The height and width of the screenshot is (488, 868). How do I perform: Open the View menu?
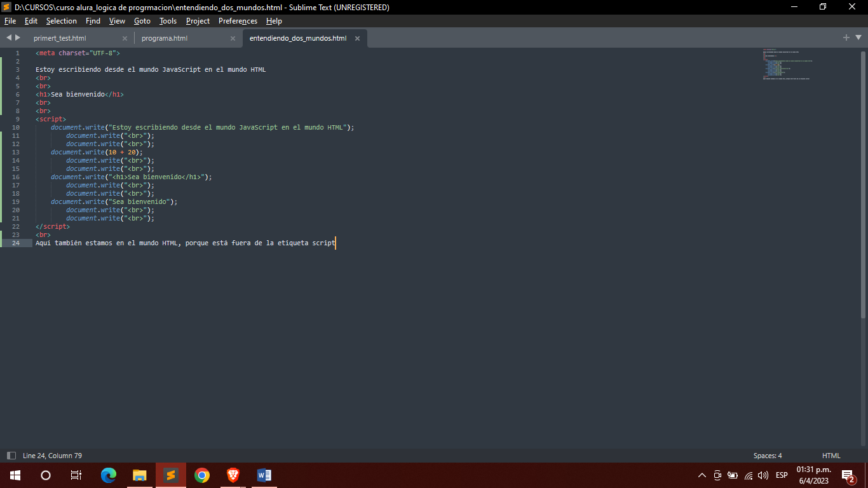[117, 21]
